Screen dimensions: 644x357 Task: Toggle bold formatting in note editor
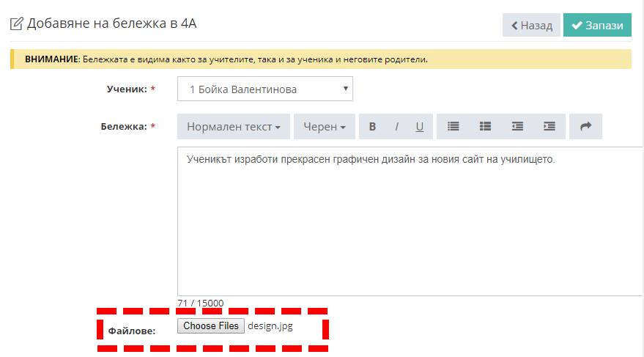click(372, 127)
